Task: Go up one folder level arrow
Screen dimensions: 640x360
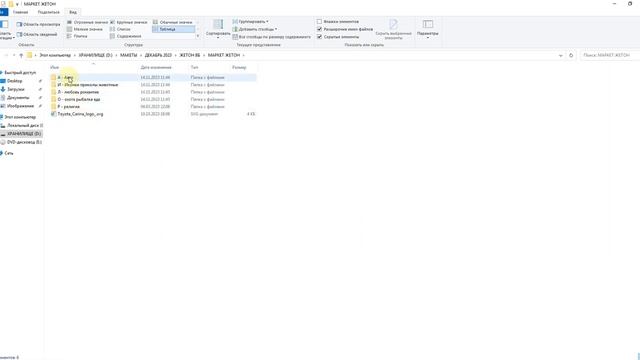Action: (x=21, y=55)
